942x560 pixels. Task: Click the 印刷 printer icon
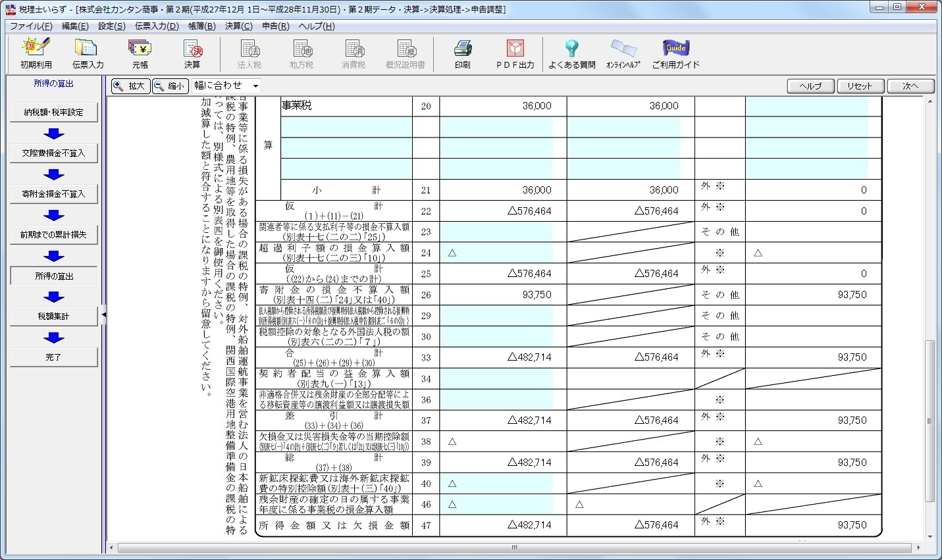coord(462,53)
